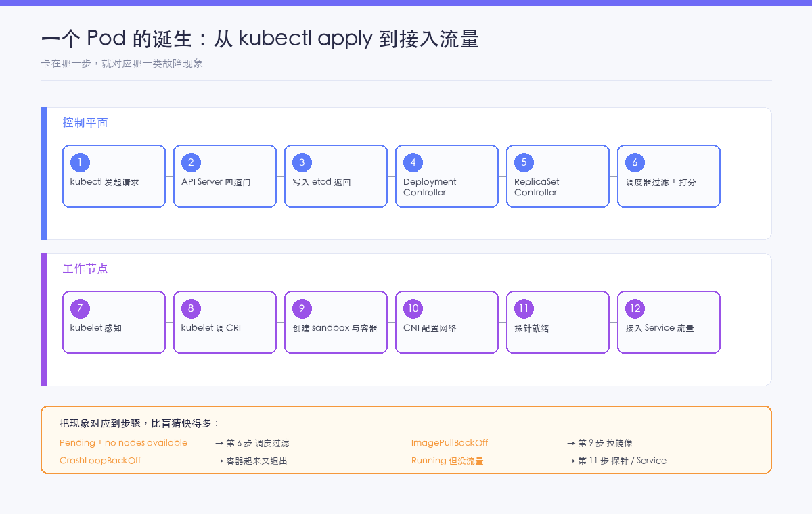Click the step 3 number badge
The image size is (812, 514).
[x=302, y=162]
